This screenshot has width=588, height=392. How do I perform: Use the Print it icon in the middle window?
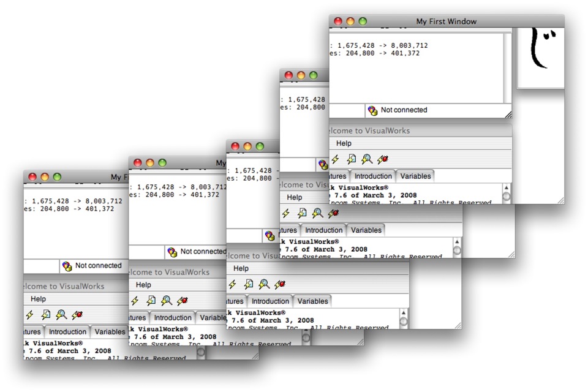(249, 284)
